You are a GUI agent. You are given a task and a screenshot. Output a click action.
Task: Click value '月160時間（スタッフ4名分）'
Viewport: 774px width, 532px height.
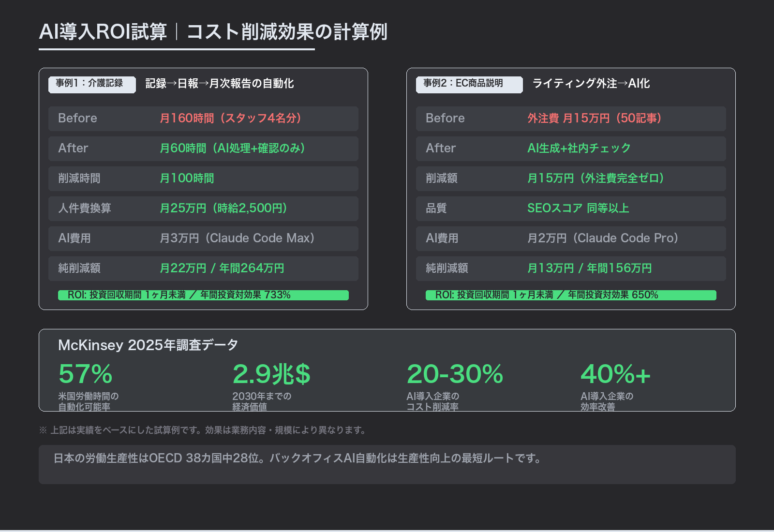pyautogui.click(x=230, y=118)
